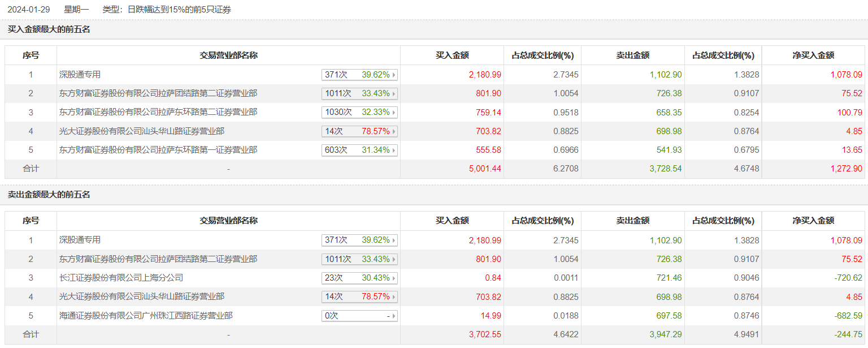The width and height of the screenshot is (868, 348).
Task: Open 海通证券广州珠江西路证券营业部 link
Action: 146,316
